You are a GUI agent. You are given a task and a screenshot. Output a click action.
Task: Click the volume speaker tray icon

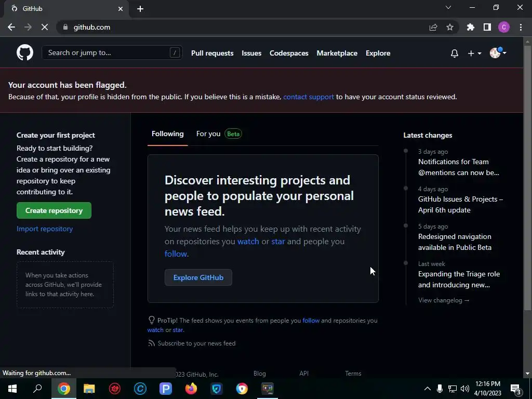coord(465,389)
